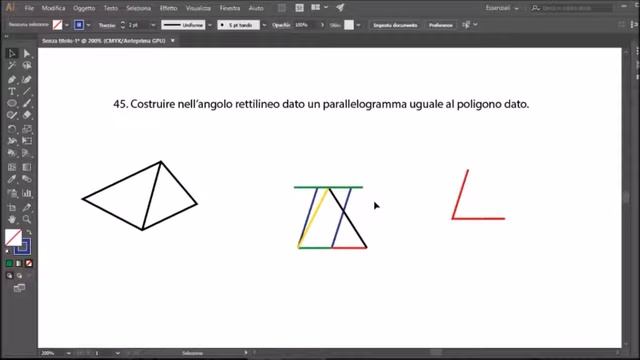Select the Direct Selection tool
The width and height of the screenshot is (640, 360).
tap(27, 53)
